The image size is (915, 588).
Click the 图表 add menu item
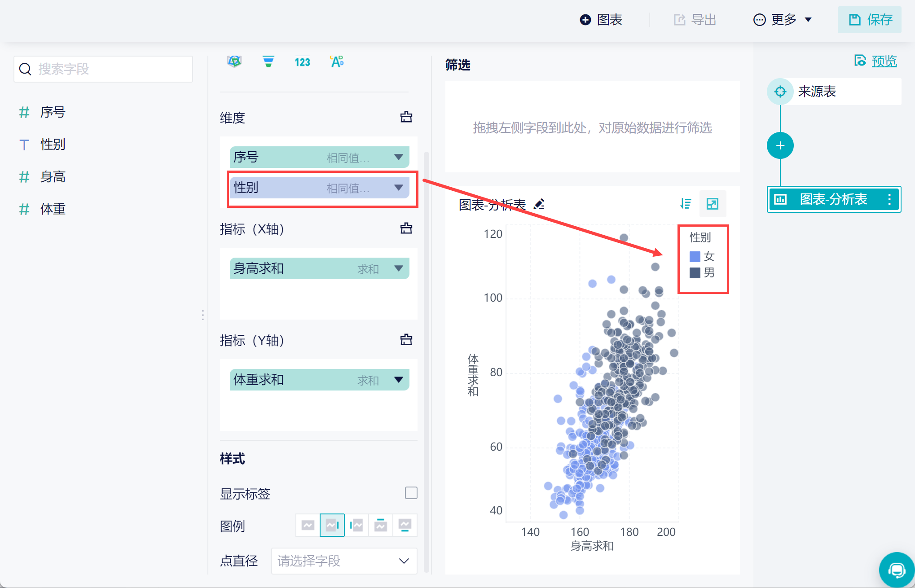601,20
